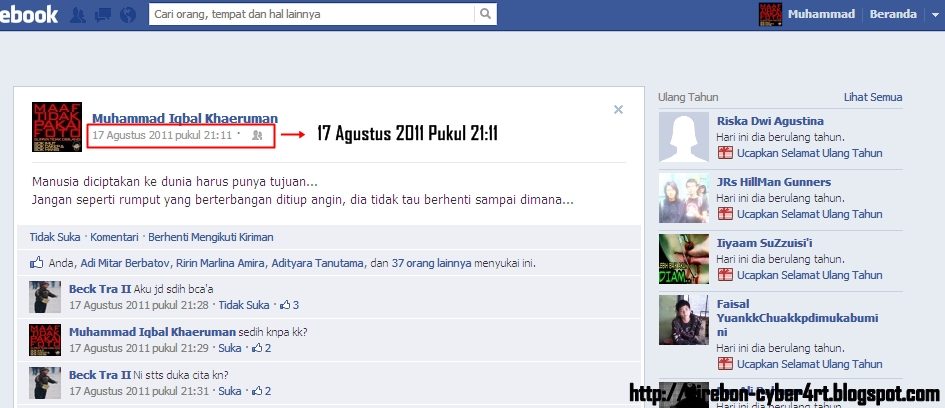Click Lihat Semua birthdays link
This screenshot has width=945, height=408.
coord(873,97)
